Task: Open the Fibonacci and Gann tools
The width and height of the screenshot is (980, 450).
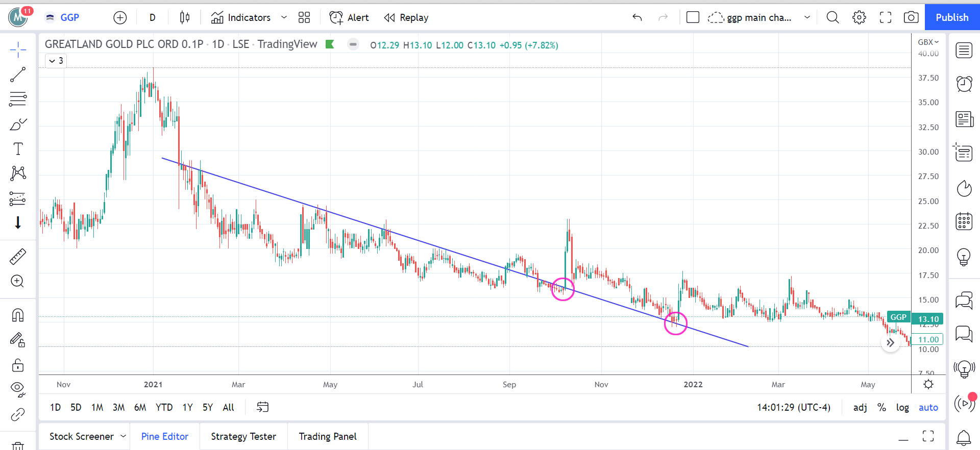Action: [18, 99]
